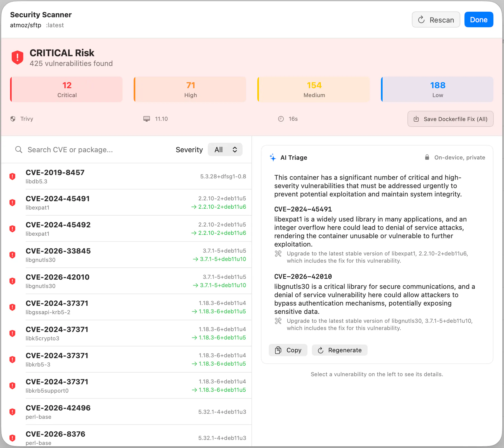Screen dimensions: 504x448
Task: Click the clock icon beside 16s
Action: (x=281, y=119)
